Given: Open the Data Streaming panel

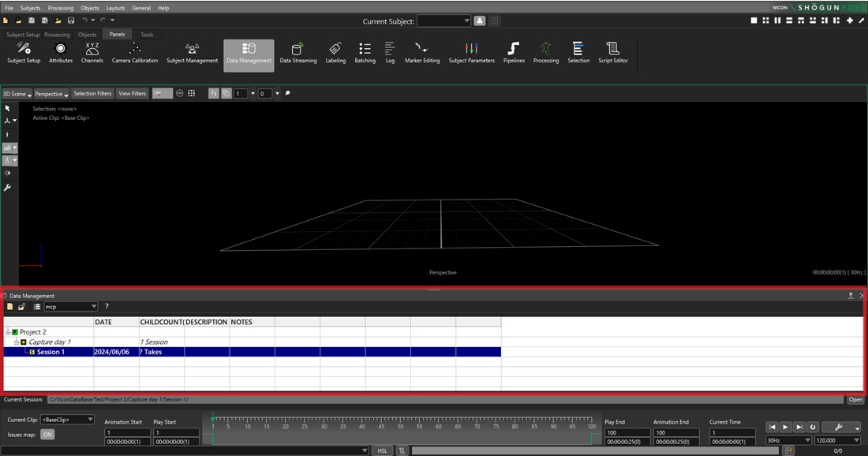Looking at the screenshot, I should point(297,53).
